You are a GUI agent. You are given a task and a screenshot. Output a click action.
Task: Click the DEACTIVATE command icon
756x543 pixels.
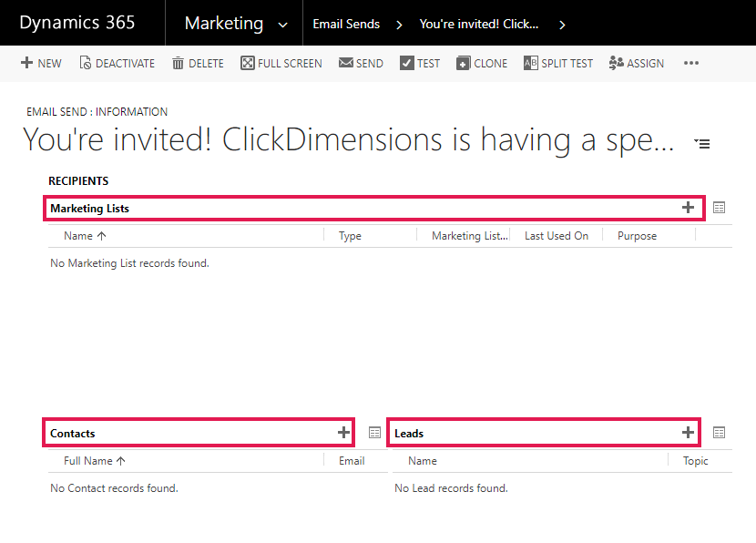point(86,63)
